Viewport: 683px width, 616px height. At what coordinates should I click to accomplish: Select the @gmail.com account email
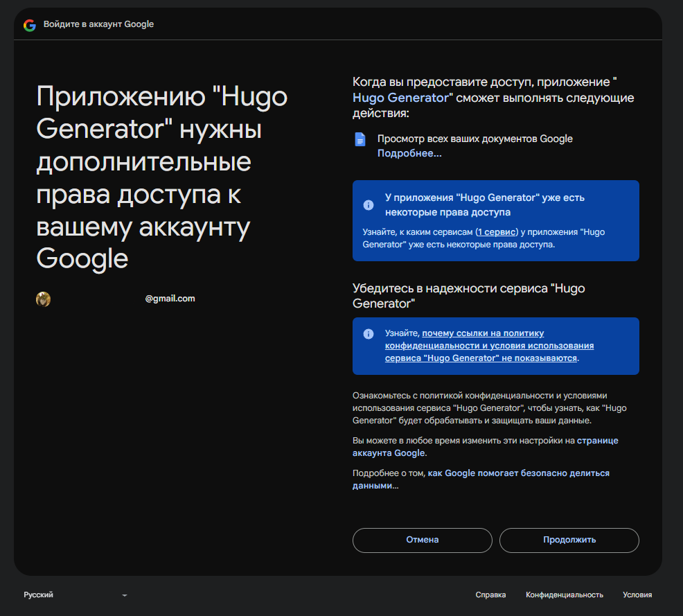[x=170, y=299]
